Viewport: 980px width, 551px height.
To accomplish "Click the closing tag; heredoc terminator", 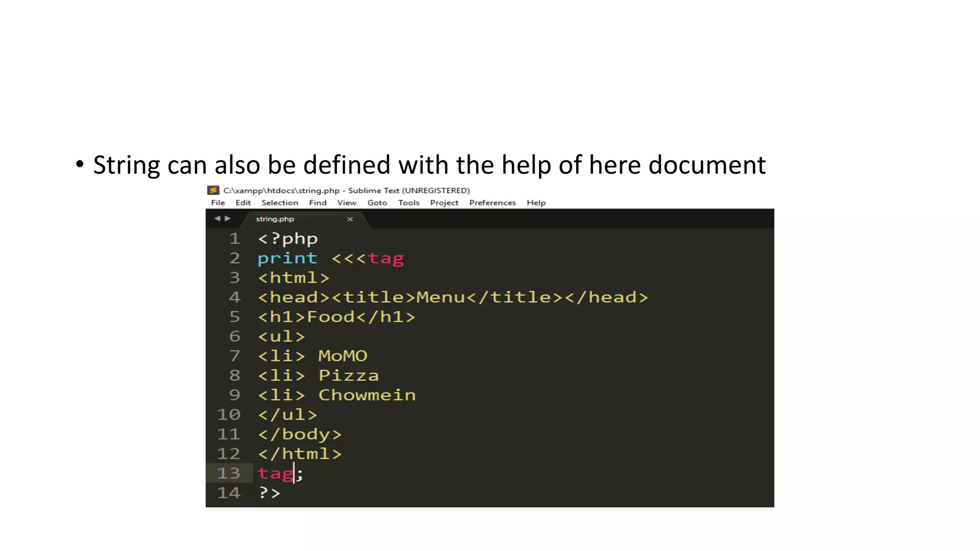I will (280, 474).
